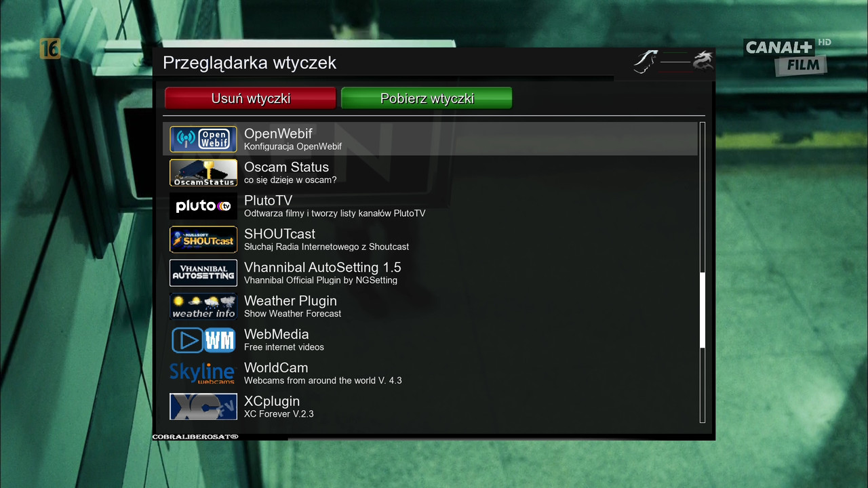Screen dimensions: 868x488
Task: Click 'Free internet videos' description
Action: [x=284, y=347]
